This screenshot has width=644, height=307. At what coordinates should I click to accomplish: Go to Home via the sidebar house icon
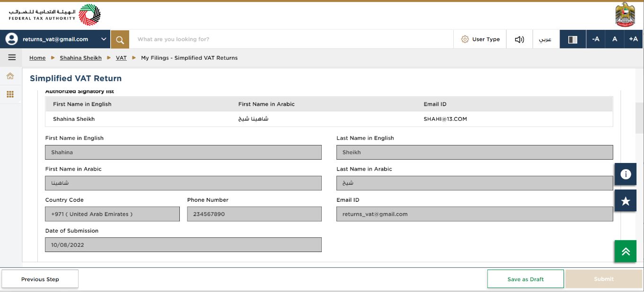click(10, 76)
